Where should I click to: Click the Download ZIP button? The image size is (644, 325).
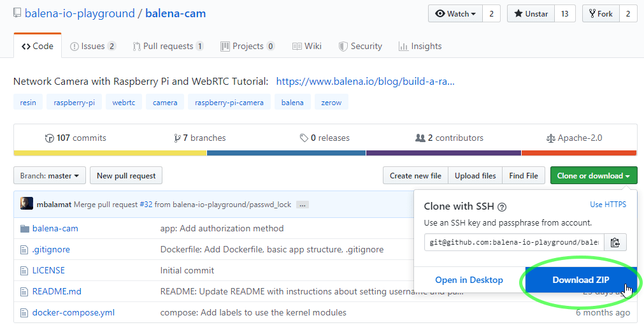tap(580, 280)
